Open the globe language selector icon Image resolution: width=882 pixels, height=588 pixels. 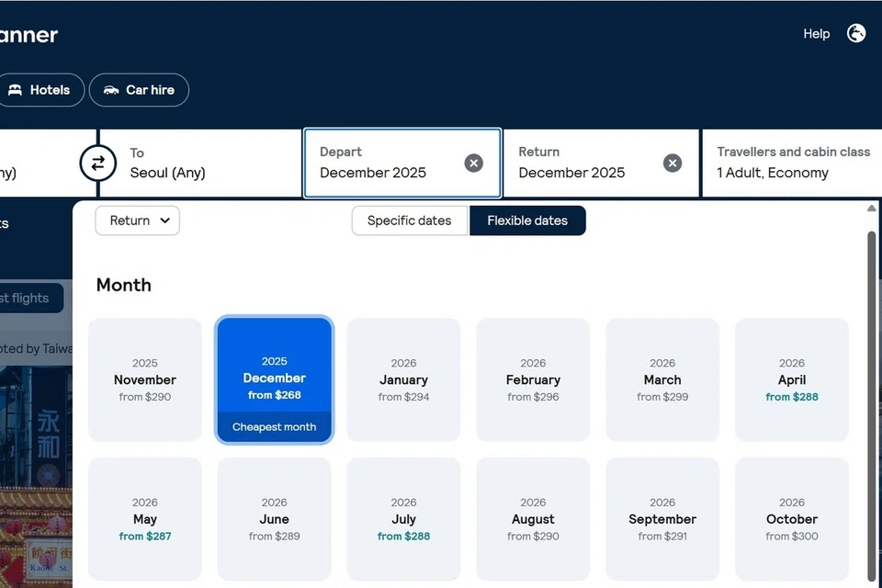click(x=856, y=33)
